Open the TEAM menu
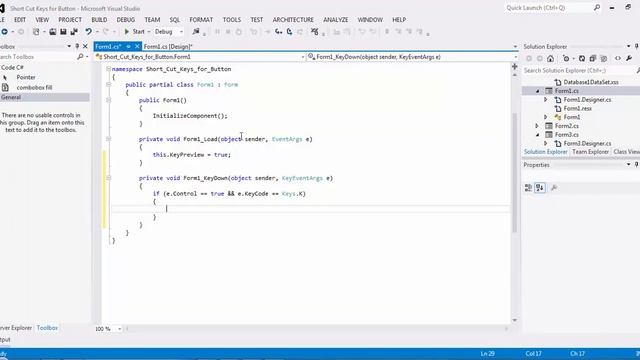The width and height of the screenshot is (640, 360). (152, 20)
